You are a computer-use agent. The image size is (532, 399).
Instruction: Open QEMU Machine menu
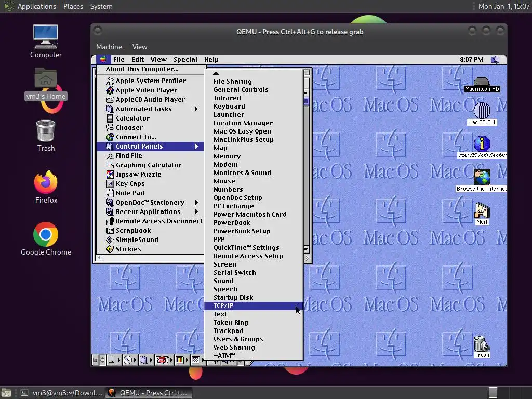[109, 47]
